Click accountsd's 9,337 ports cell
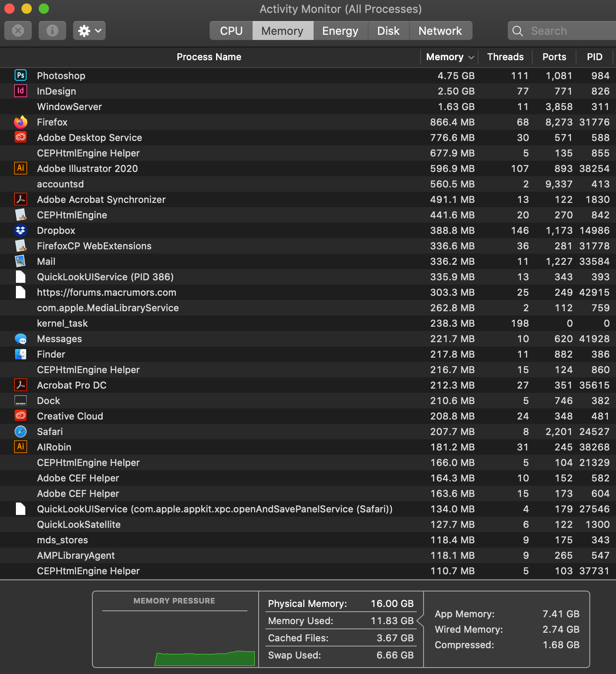This screenshot has height=674, width=616. click(x=559, y=184)
